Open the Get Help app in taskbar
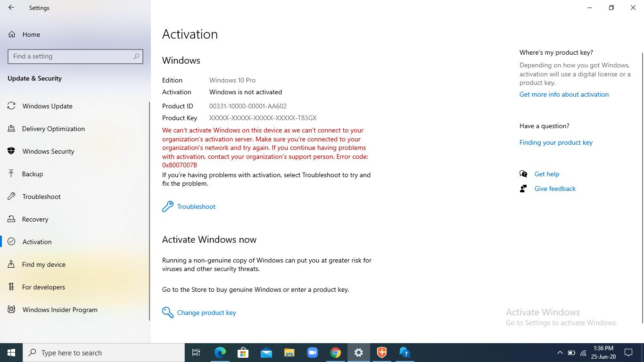 tap(405, 353)
